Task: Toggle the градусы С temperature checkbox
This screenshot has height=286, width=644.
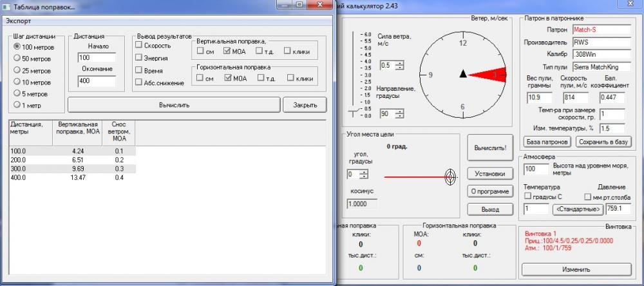Action: pyautogui.click(x=528, y=196)
